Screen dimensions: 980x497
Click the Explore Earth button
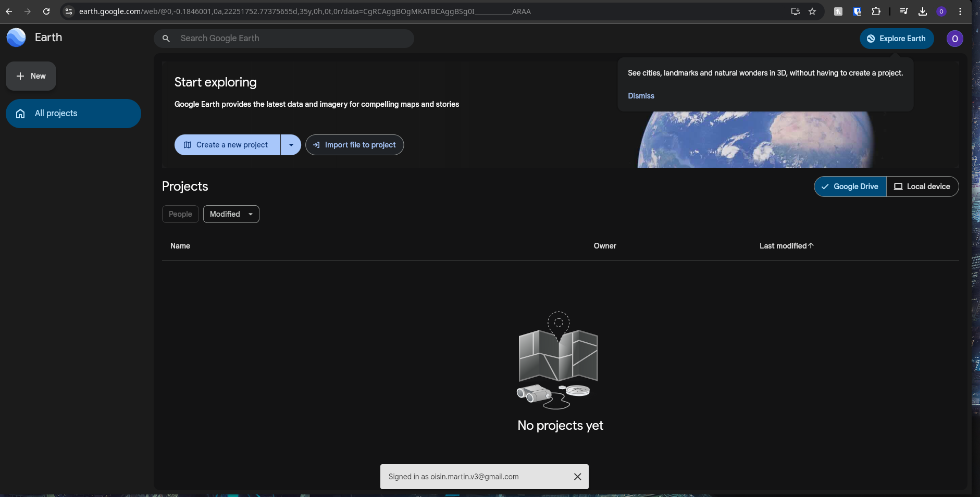(897, 39)
